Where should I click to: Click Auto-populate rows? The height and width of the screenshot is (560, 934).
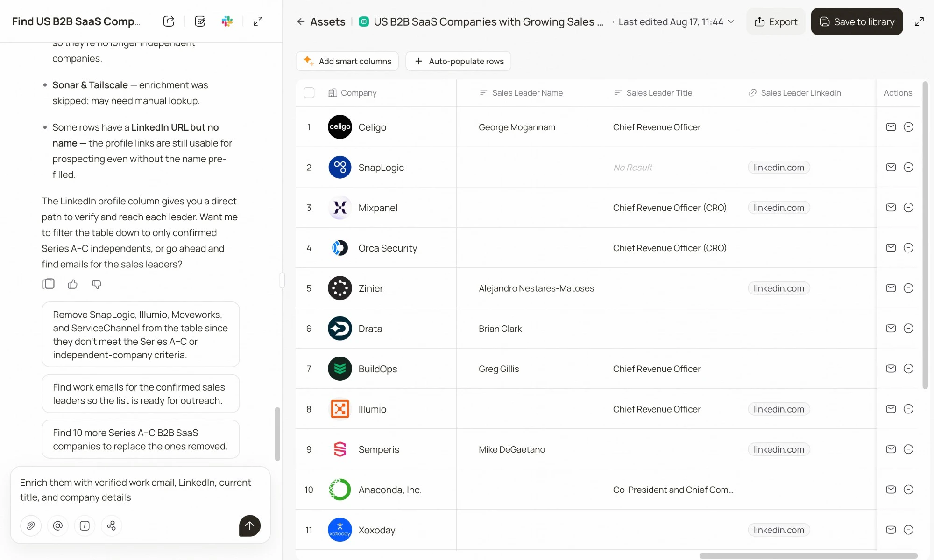pyautogui.click(x=459, y=61)
